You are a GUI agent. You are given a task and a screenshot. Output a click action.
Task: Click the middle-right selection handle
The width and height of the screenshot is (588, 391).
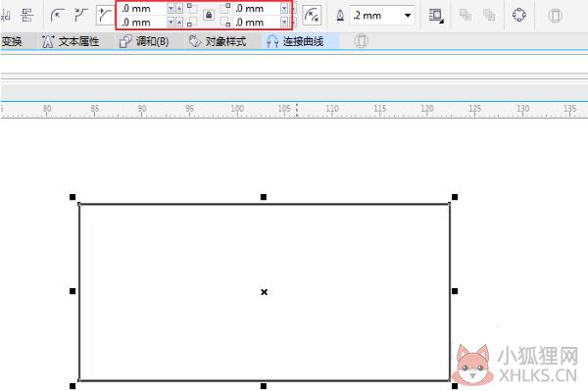coord(455,291)
